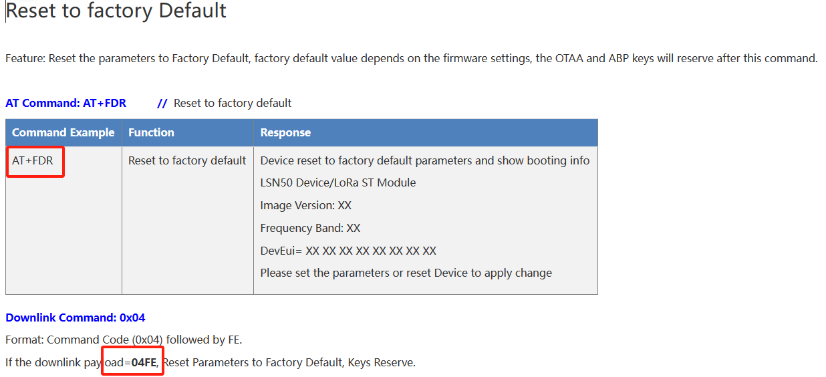Click the 'Feature: Reset the parameters' paragraph
Screen dimensions: 826x377
coord(411,58)
